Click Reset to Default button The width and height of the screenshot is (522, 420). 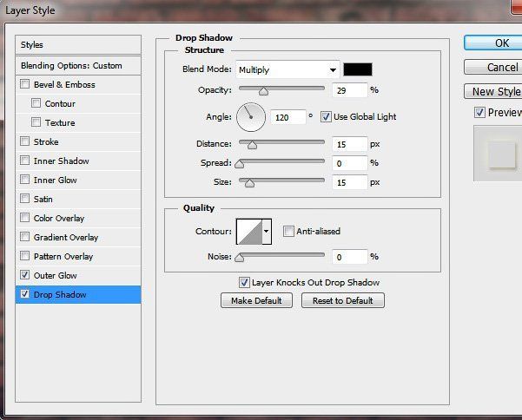click(x=342, y=300)
